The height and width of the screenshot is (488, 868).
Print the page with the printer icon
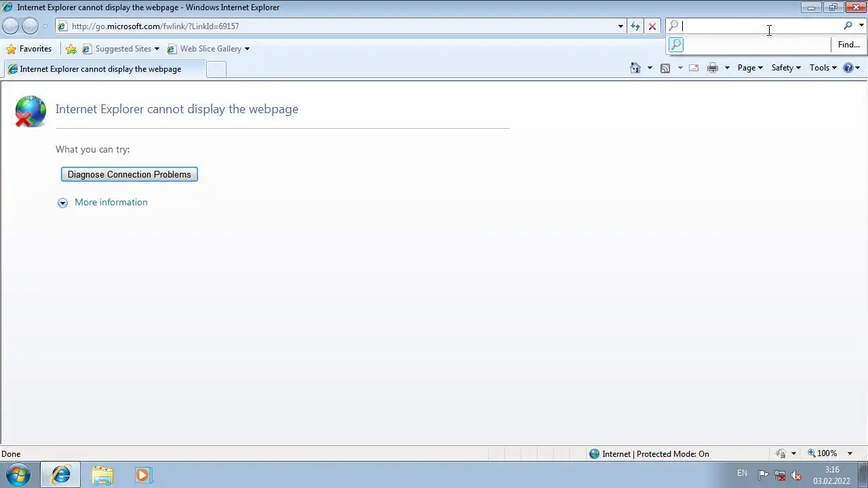pos(713,68)
